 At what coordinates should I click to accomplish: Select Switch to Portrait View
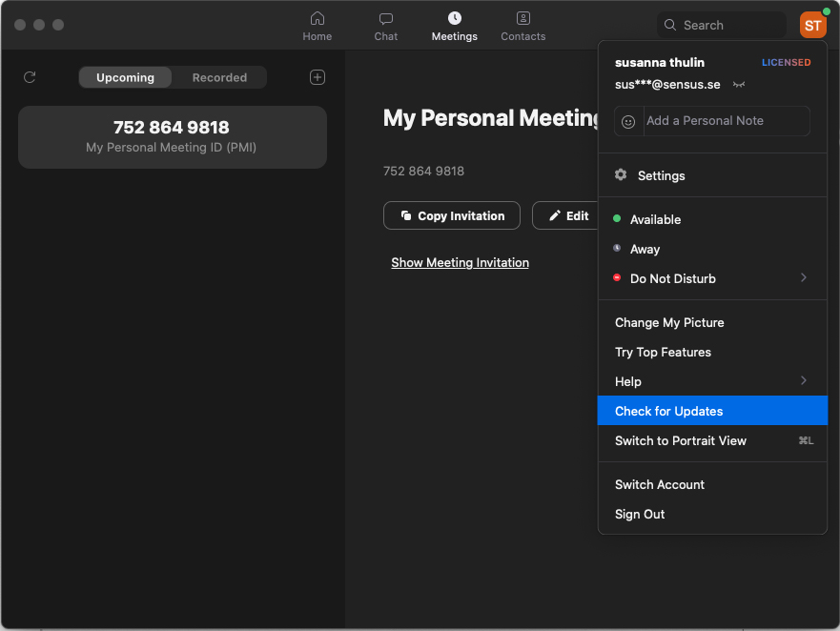pos(712,440)
